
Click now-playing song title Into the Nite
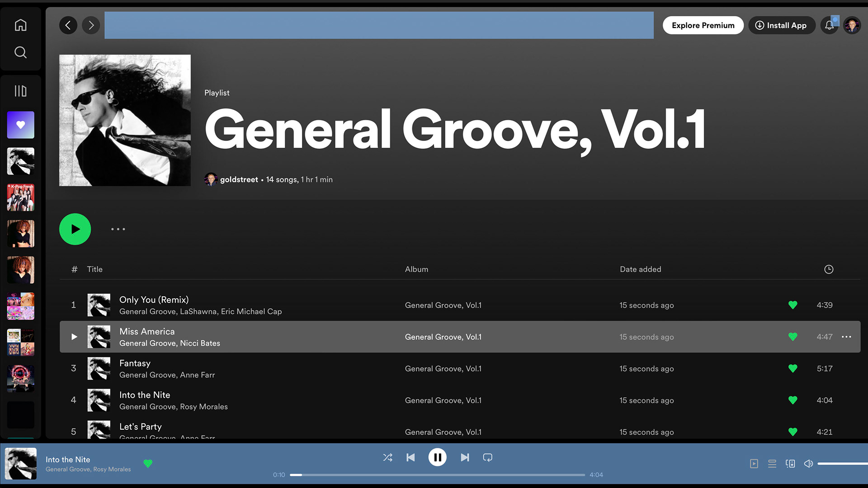(68, 460)
